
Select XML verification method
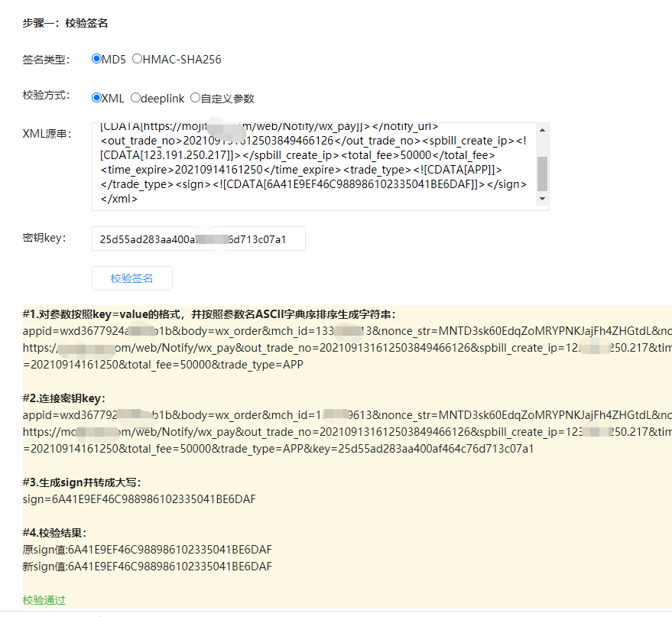tap(96, 98)
